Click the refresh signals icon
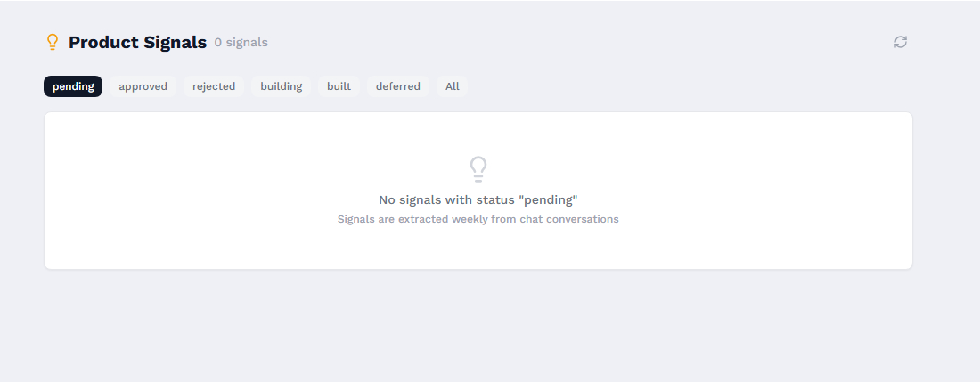The height and width of the screenshot is (382, 980). click(x=901, y=42)
